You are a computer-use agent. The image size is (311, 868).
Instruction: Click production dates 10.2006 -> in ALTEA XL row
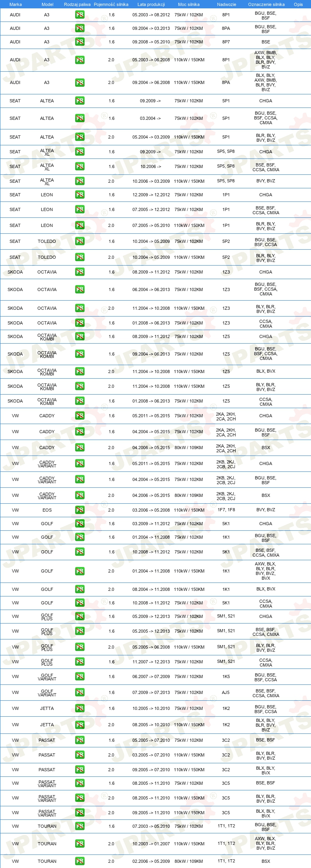click(150, 166)
